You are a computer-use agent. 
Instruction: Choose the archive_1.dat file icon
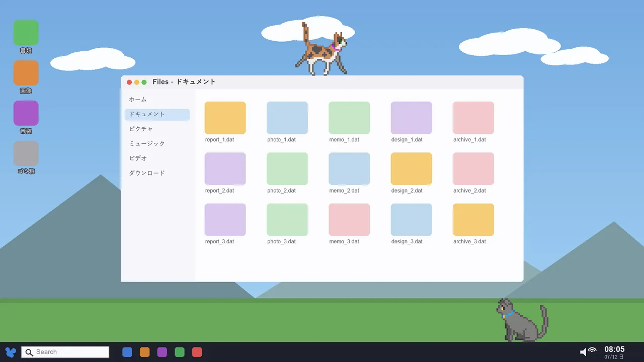tap(473, 118)
